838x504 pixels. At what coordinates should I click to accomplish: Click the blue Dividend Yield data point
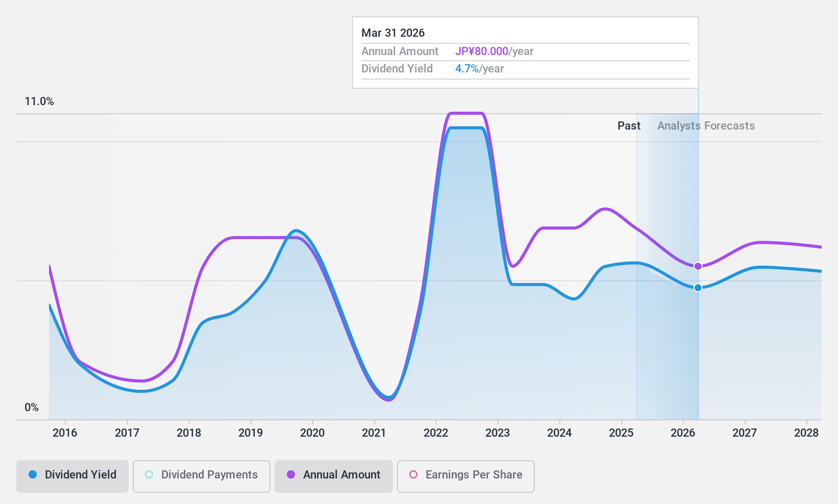click(698, 288)
